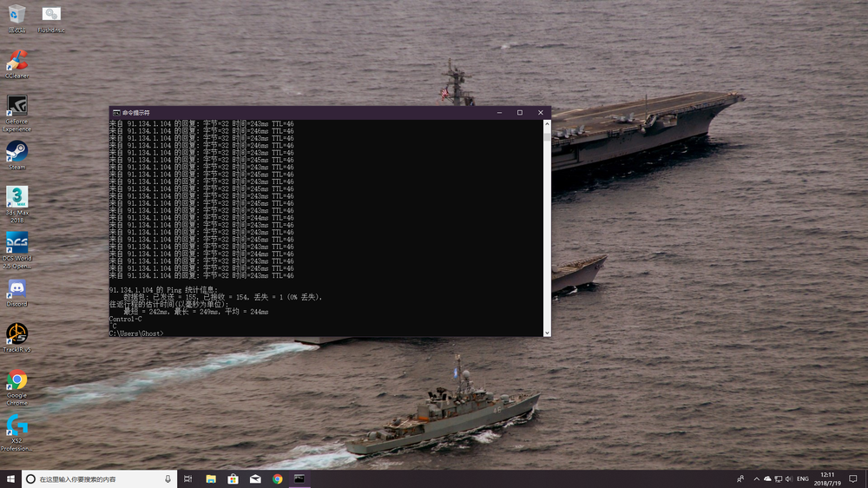Close the Command Prompt window
This screenshot has width=868, height=488.
click(540, 112)
